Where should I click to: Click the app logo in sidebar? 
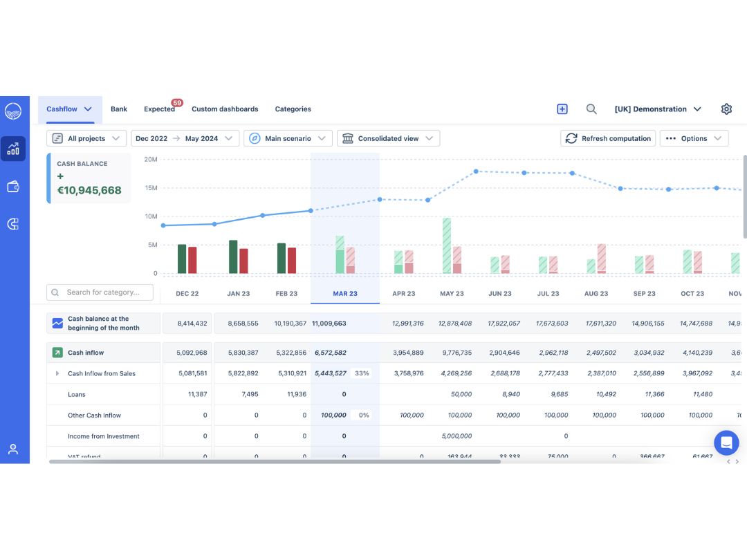[13, 111]
